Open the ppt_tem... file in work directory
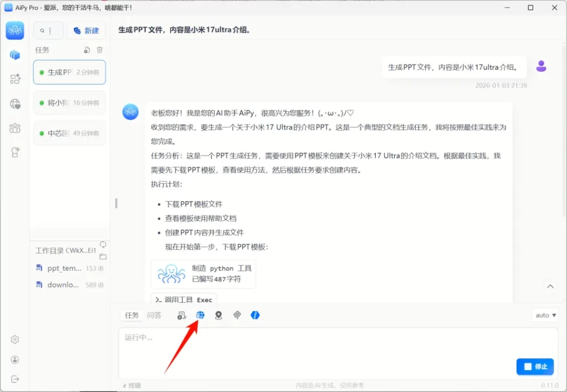 click(64, 268)
